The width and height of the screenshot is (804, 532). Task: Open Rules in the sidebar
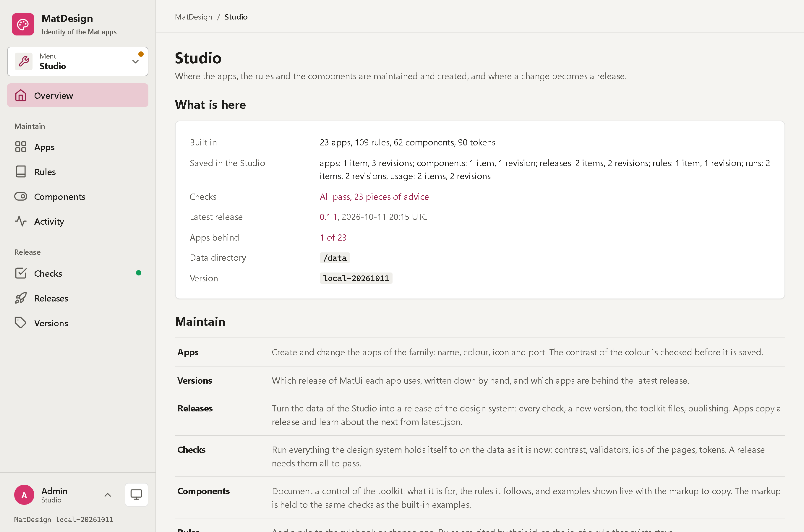[78, 172]
